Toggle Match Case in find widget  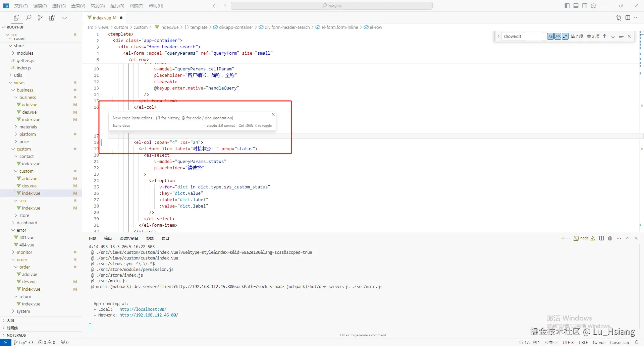pos(550,36)
